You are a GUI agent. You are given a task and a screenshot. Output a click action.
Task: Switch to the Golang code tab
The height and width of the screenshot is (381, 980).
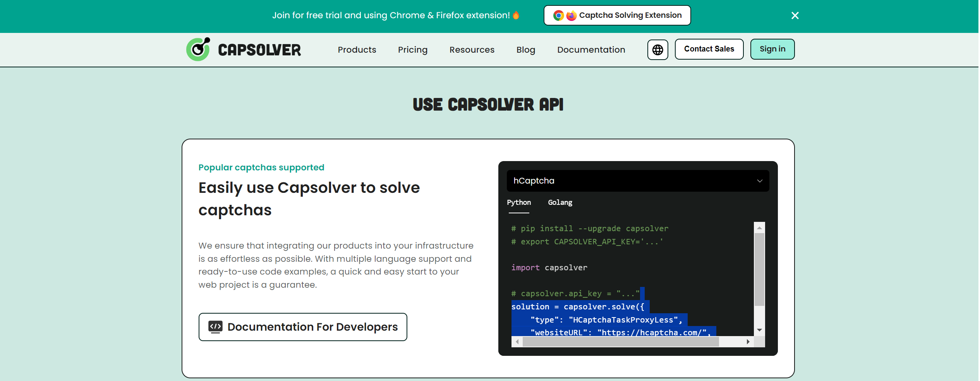pyautogui.click(x=560, y=203)
